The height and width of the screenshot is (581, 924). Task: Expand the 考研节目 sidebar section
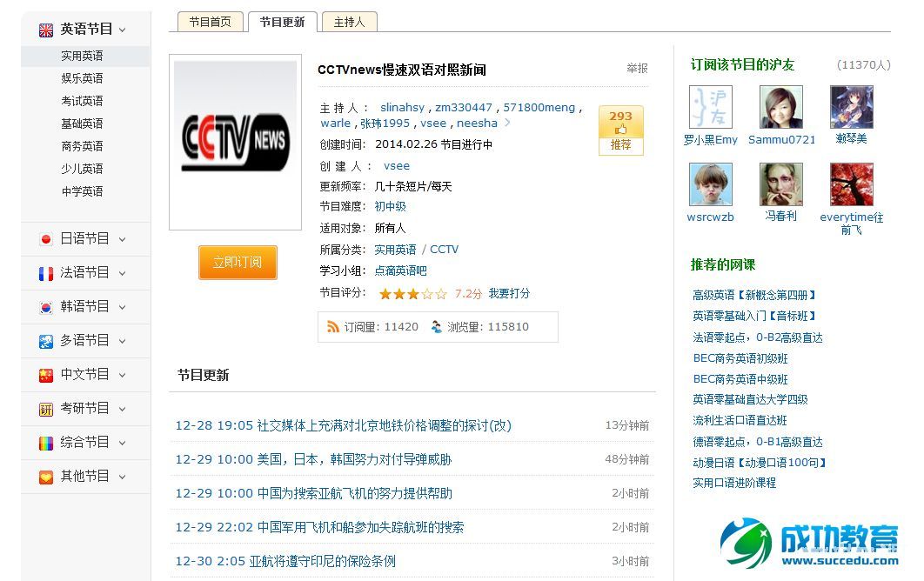[x=122, y=409]
